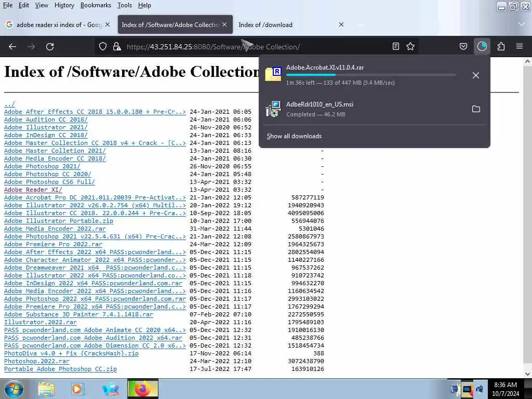Viewport: 532px width, 399px height.
Task: Open Adobe Media Encoder CC 2018 folder
Action: [x=55, y=158]
